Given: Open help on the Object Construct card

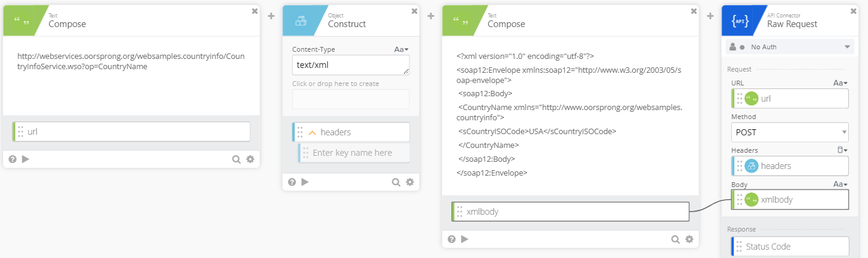Looking at the screenshot, I should click(x=292, y=182).
